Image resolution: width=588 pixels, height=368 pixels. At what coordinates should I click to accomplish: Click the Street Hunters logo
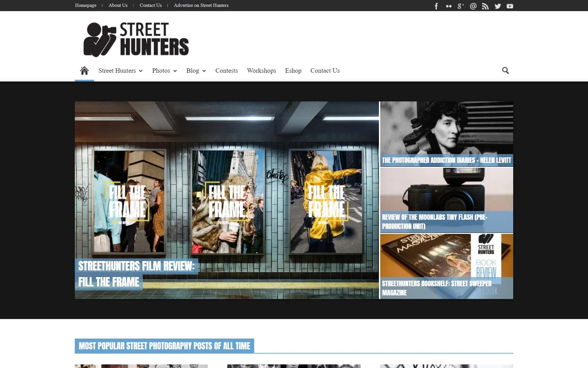click(x=136, y=39)
